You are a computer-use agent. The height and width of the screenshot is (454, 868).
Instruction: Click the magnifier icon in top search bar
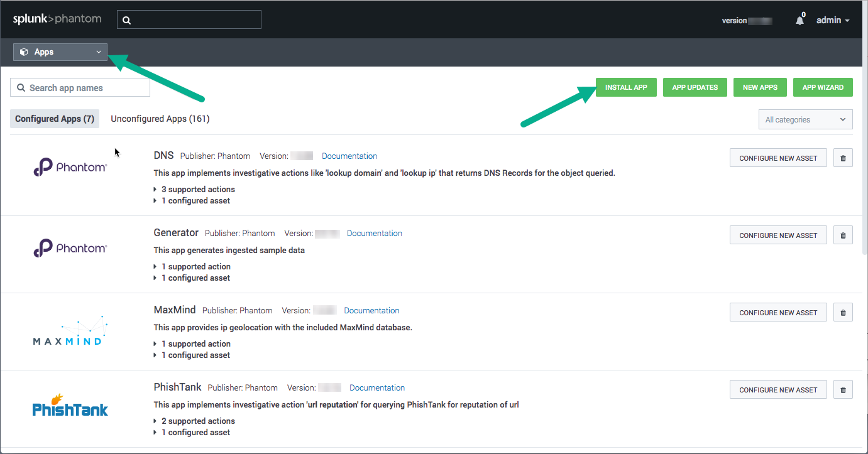pyautogui.click(x=126, y=20)
